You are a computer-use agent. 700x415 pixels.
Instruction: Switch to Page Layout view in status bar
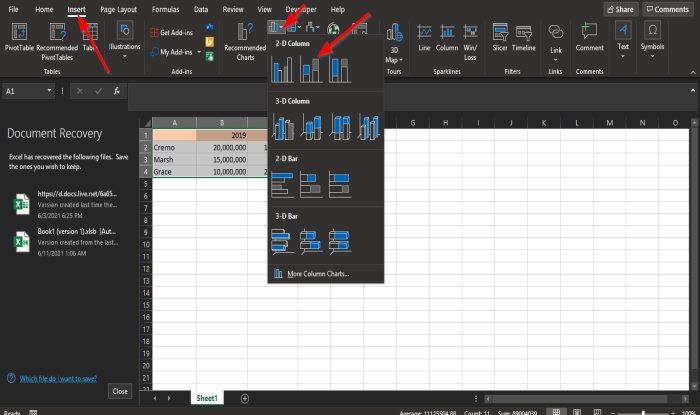tap(577, 412)
